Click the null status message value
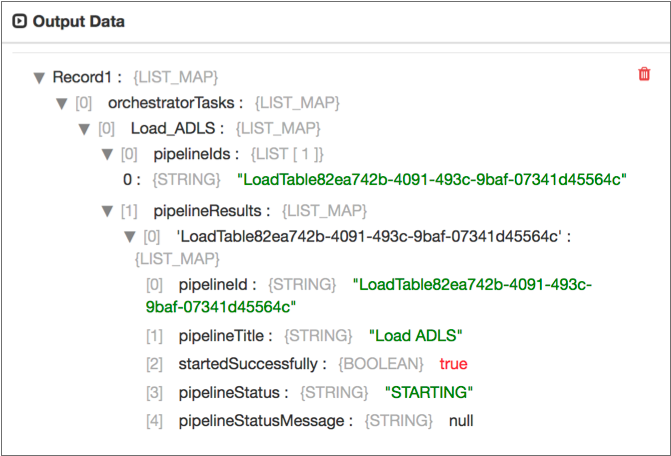The width and height of the screenshot is (671, 456). click(460, 420)
